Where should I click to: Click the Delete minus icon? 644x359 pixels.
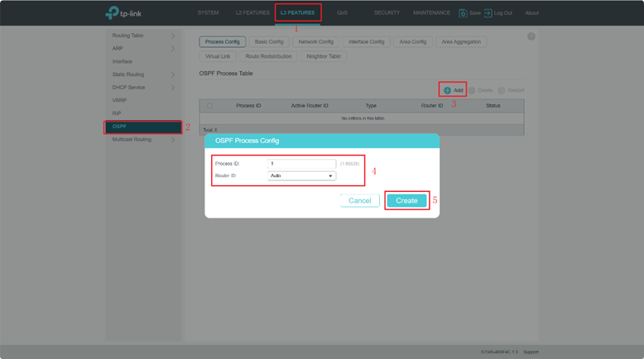472,90
